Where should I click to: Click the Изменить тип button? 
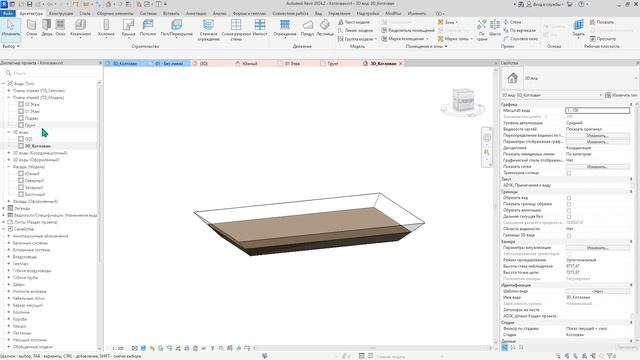[621, 95]
